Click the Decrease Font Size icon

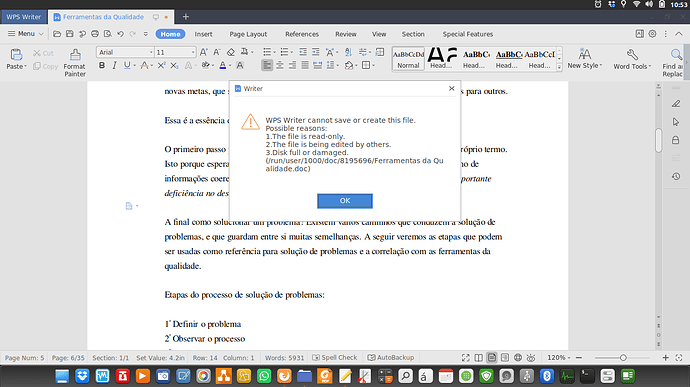[217, 52]
